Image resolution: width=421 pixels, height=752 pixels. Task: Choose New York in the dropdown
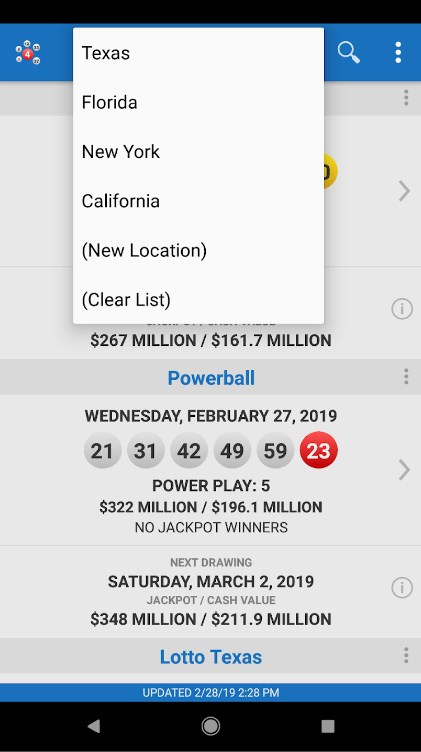click(199, 152)
